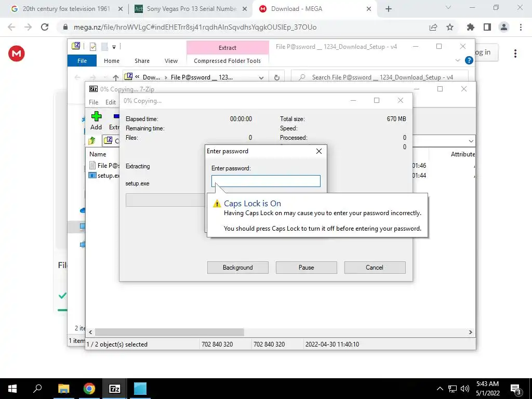Close the Sony Vegas Pro 13 tab
The height and width of the screenshot is (399, 532).
[245, 9]
